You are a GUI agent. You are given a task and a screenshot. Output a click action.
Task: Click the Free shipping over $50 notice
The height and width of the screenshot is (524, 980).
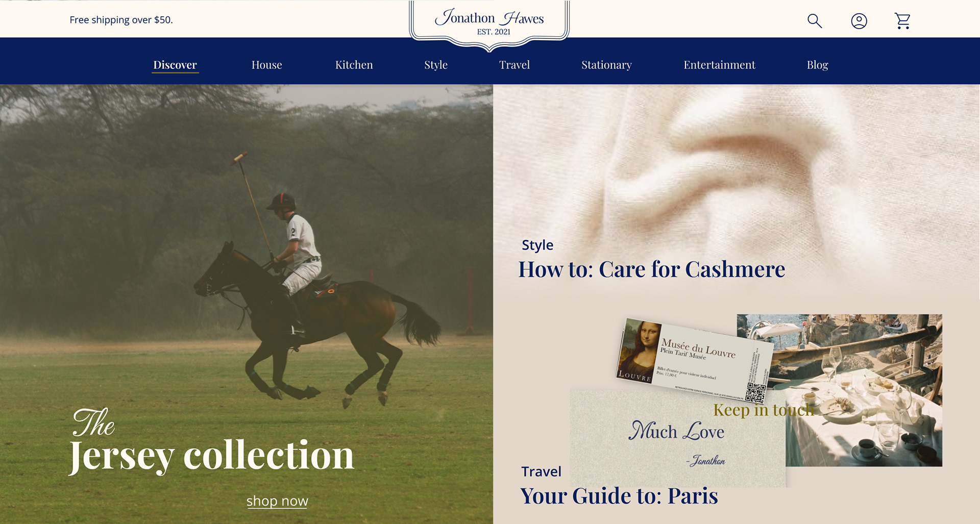click(x=121, y=20)
